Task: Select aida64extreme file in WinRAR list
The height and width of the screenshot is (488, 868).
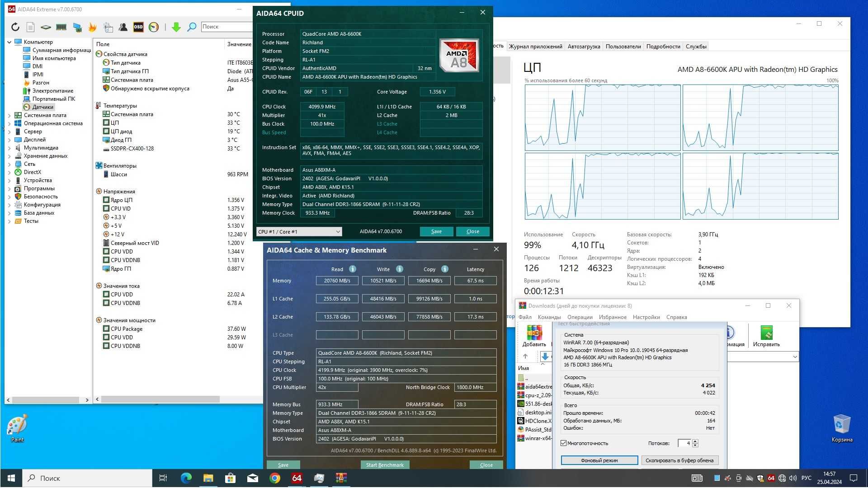Action: 535,387
